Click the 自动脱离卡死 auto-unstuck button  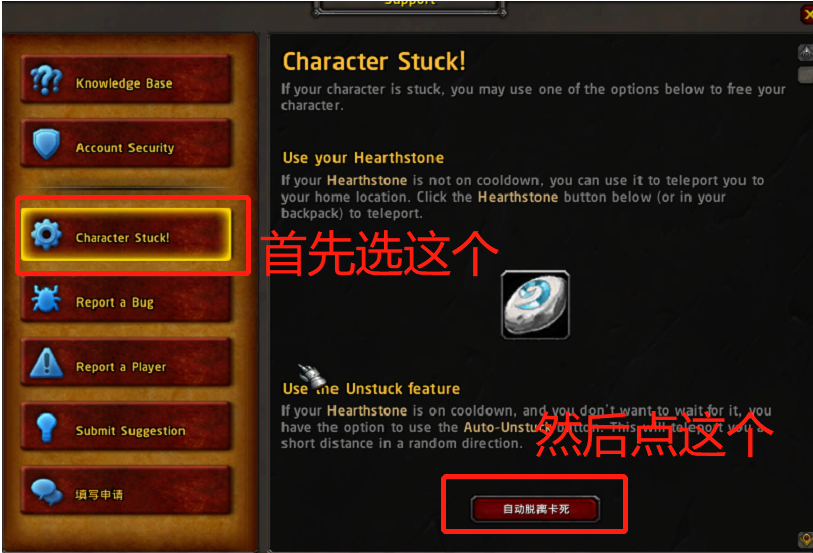coord(536,509)
